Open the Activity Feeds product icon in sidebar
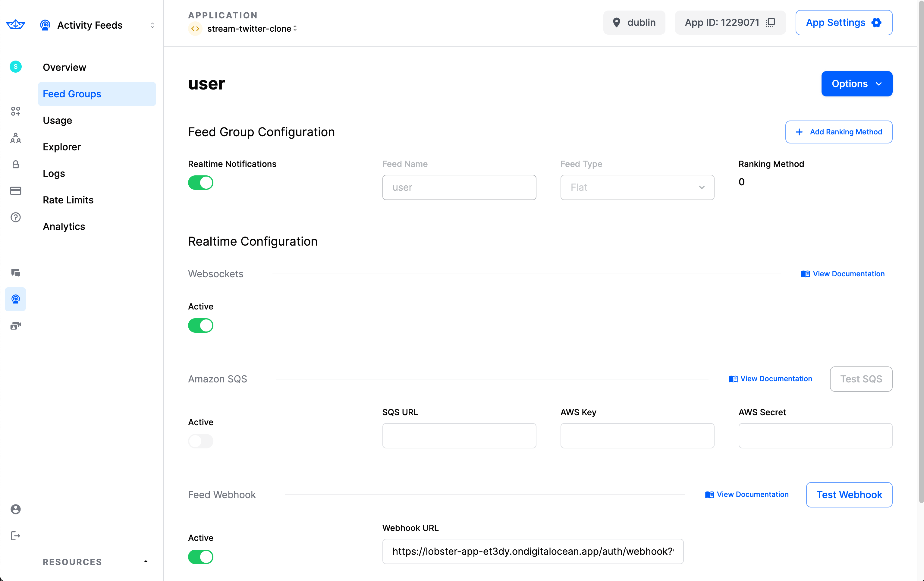 point(15,299)
